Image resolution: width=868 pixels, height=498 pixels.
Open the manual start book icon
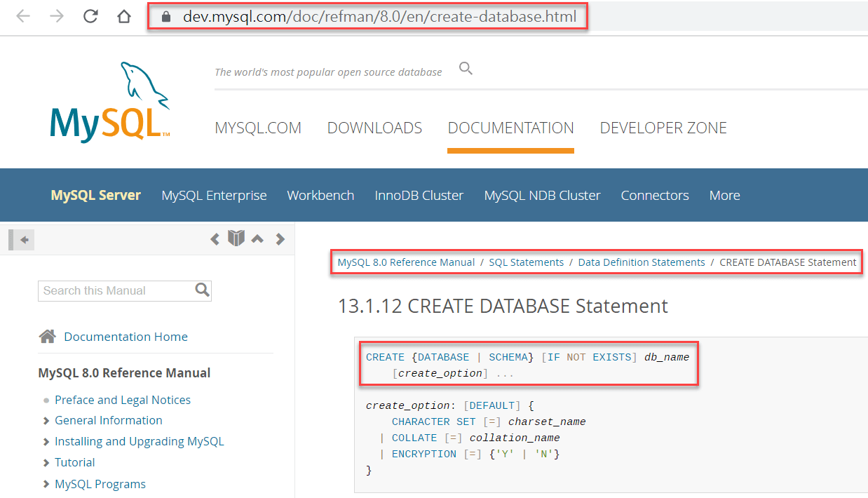pyautogui.click(x=236, y=238)
